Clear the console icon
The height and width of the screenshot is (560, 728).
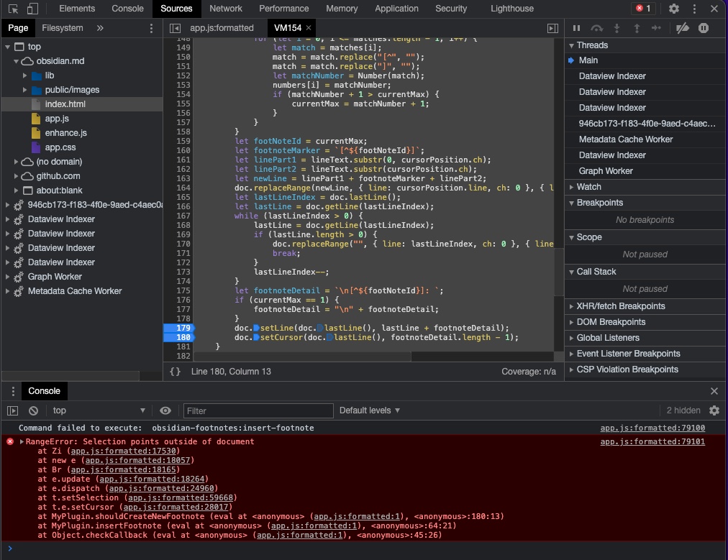[x=33, y=410]
